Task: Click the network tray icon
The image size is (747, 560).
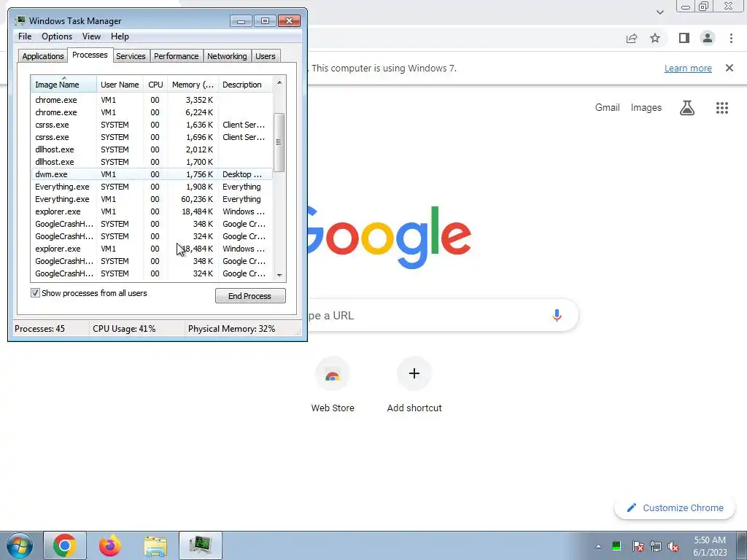Action: click(656, 546)
